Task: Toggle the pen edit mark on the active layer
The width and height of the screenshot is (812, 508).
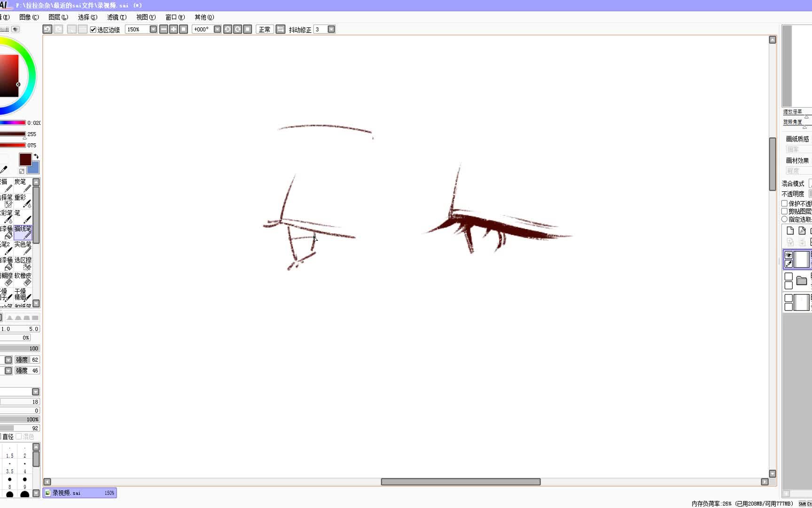Action: 789,263
